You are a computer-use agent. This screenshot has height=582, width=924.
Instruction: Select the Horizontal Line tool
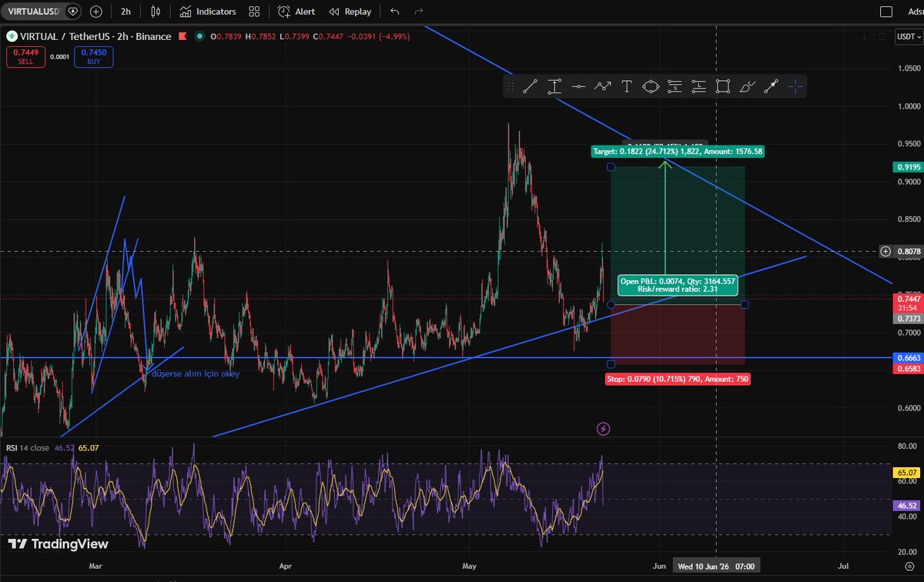click(x=579, y=87)
